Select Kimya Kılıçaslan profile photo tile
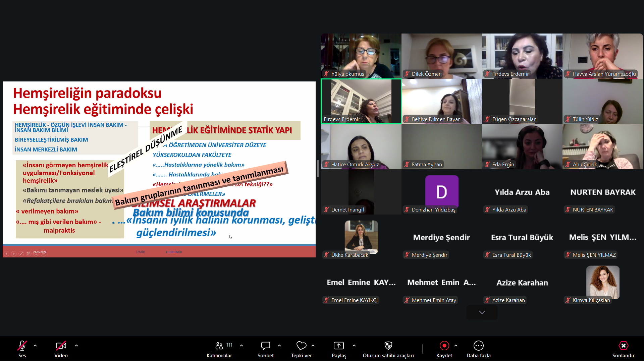This screenshot has width=644, height=361. [x=603, y=282]
